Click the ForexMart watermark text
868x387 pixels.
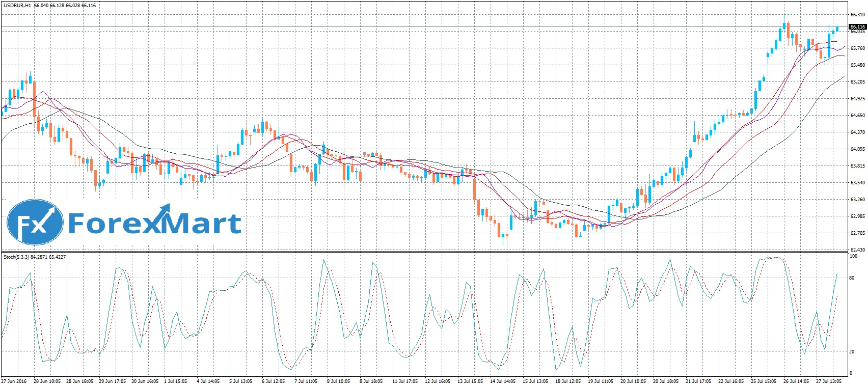pos(154,223)
